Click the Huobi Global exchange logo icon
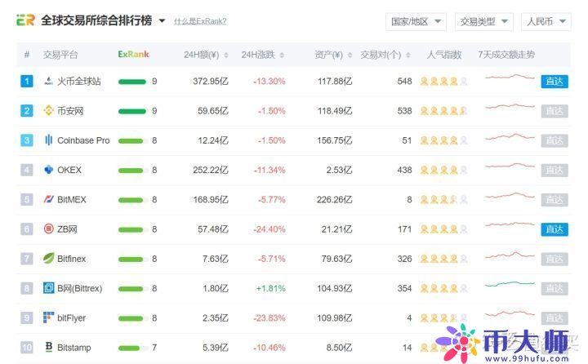Image resolution: width=588 pixels, height=364 pixels. pyautogui.click(x=48, y=82)
